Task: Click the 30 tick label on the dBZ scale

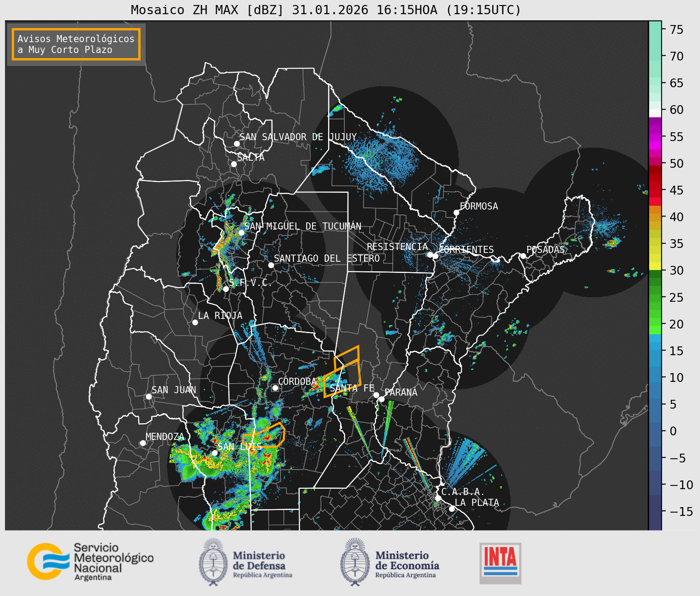Action: pyautogui.click(x=677, y=270)
